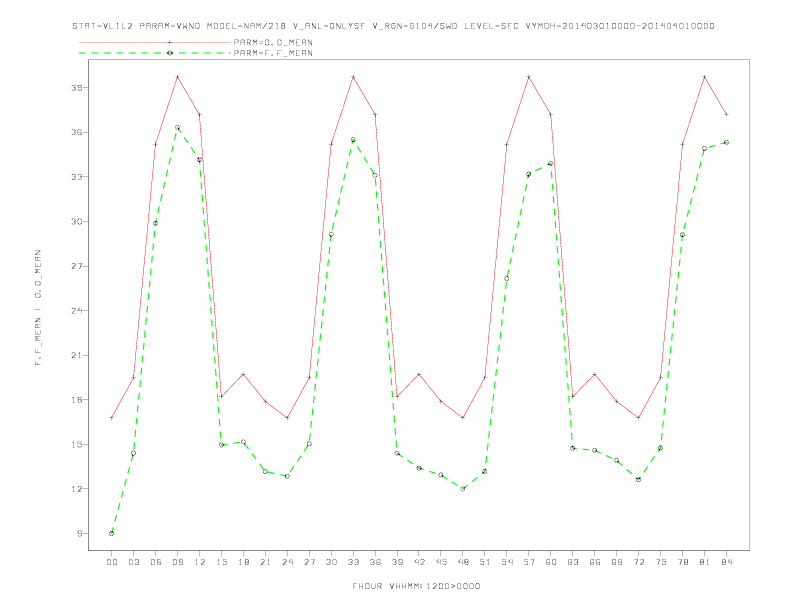Viewport: 792px width, 612px height.
Task: Click the PARM=F.F_MEAN legend label
Action: [x=273, y=53]
